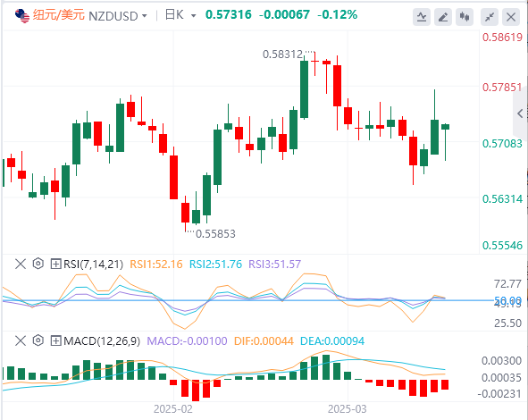The image size is (528, 420).
Task: Click the high label 0.58312
Action: [282, 55]
